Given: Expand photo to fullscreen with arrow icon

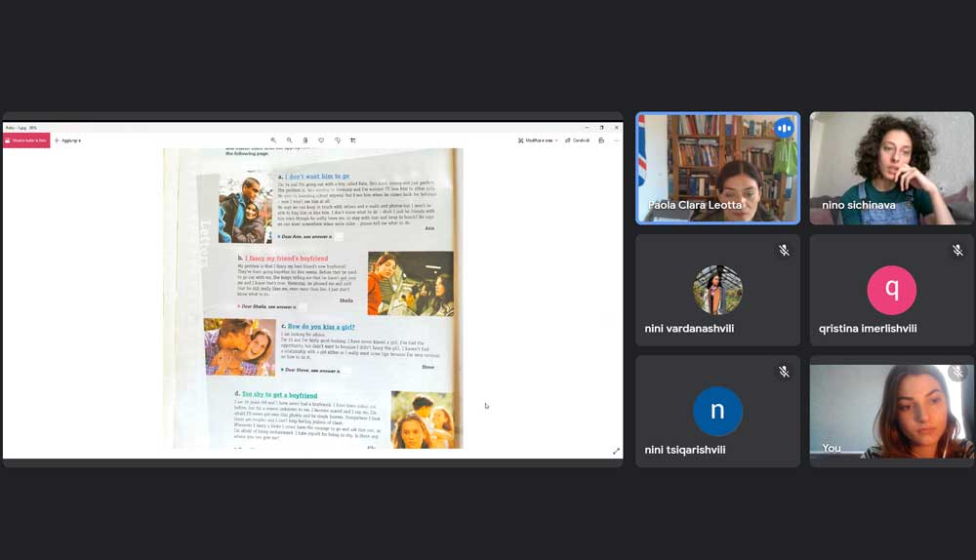Looking at the screenshot, I should click(x=616, y=451).
